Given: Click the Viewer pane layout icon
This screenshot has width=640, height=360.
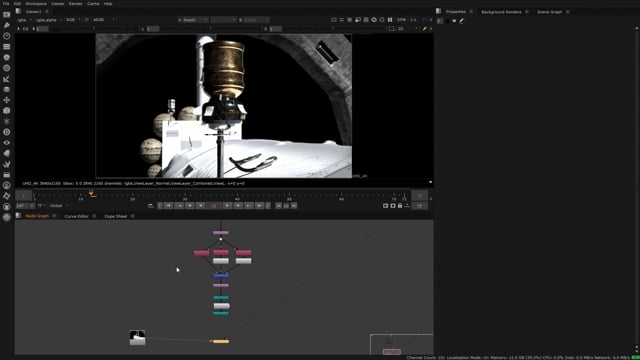Looking at the screenshot, I should point(18,11).
